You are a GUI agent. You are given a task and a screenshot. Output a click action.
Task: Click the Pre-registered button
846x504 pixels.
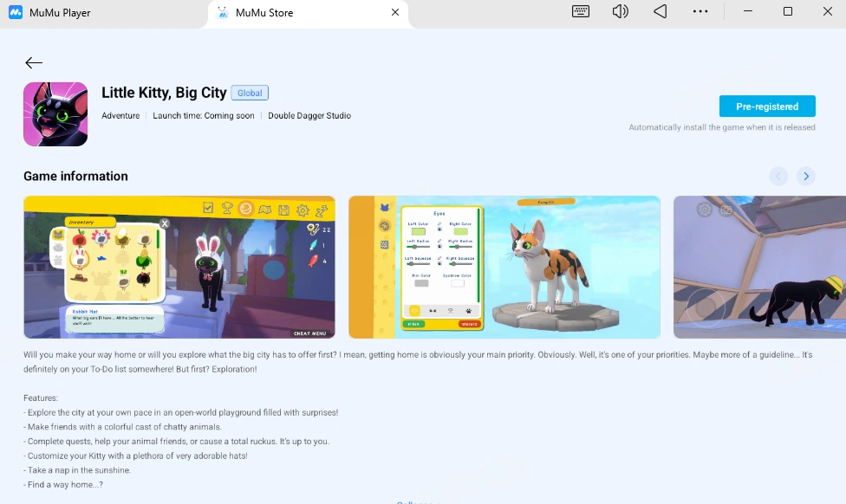click(x=767, y=107)
